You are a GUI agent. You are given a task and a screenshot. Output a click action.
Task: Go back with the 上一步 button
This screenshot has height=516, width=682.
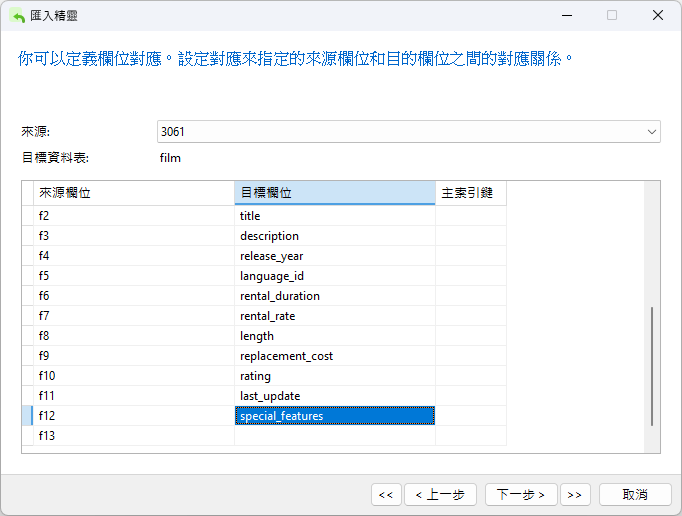point(440,494)
